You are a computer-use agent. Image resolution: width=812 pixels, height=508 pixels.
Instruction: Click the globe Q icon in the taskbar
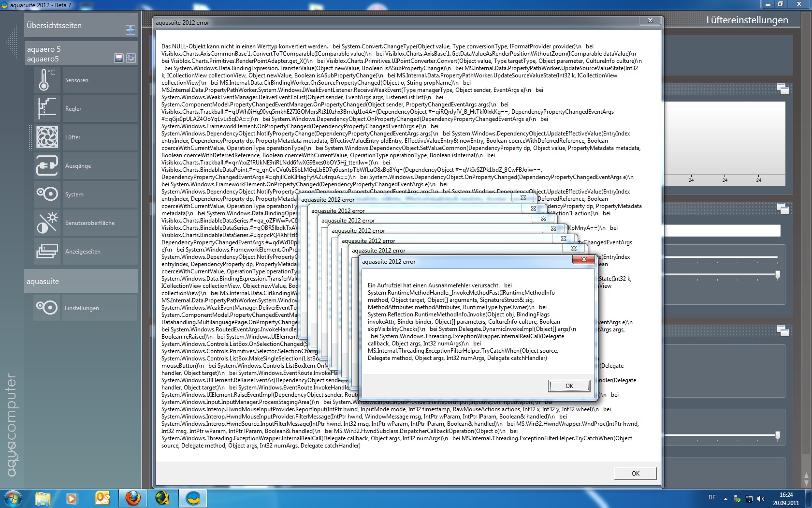coord(163,498)
